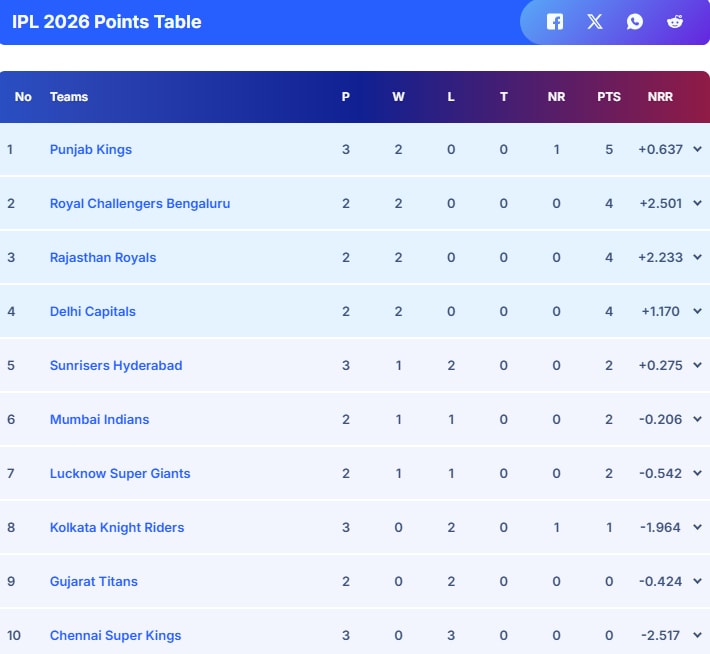Image resolution: width=710 pixels, height=654 pixels.
Task: Open Punjab Kings team link
Action: coord(91,149)
